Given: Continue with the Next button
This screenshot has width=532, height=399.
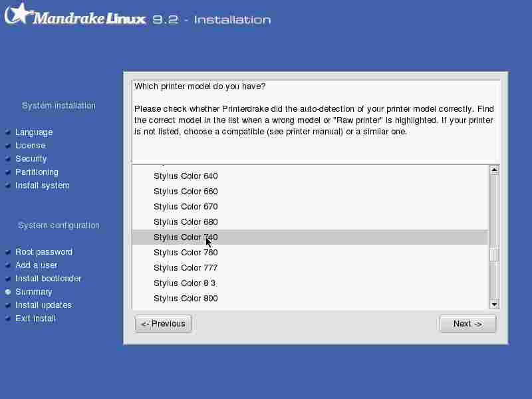Looking at the screenshot, I should coord(467,324).
